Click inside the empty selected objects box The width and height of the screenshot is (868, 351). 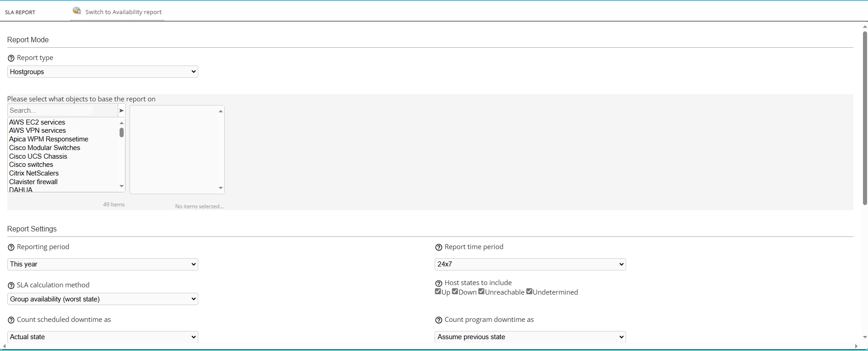tap(174, 150)
